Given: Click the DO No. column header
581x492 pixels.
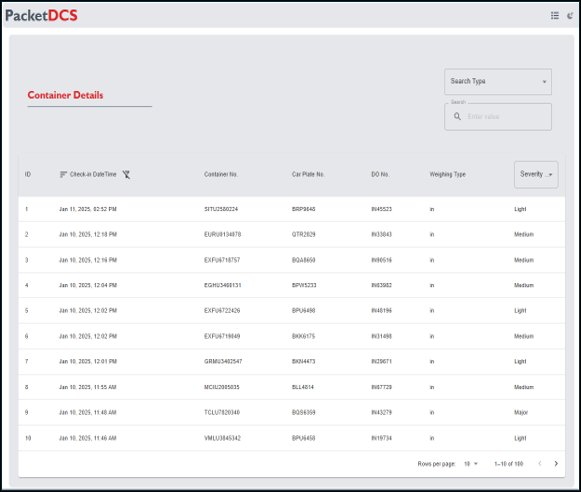Looking at the screenshot, I should (380, 174).
